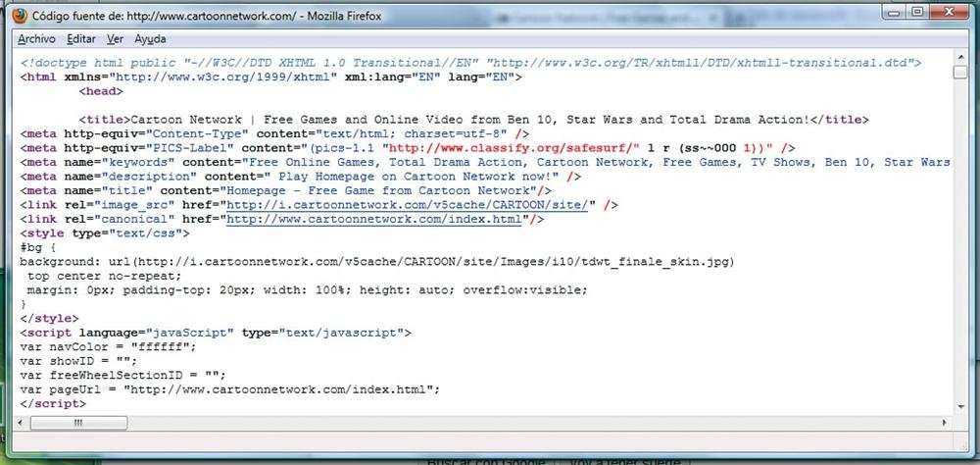
Task: Click the Firefox icon in the title bar
Action: (x=20, y=17)
